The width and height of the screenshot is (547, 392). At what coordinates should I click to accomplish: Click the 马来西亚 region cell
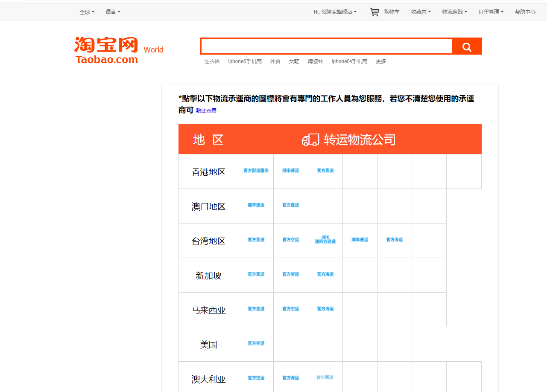pyautogui.click(x=209, y=310)
